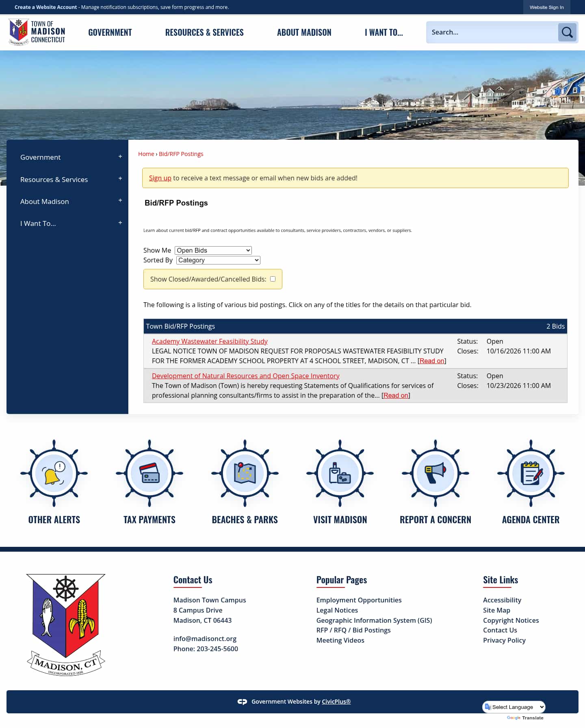Open Development of Natural Resources bid link
The width and height of the screenshot is (585, 728).
tap(246, 376)
